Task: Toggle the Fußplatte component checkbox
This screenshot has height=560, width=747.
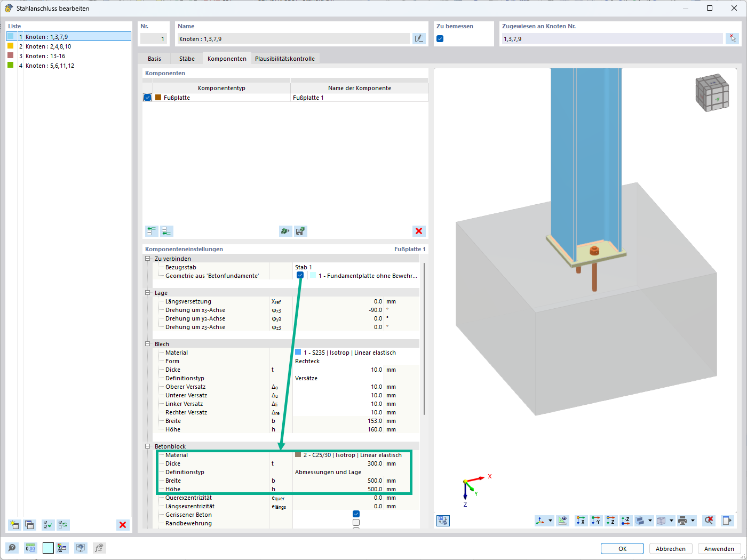Action: pos(148,98)
